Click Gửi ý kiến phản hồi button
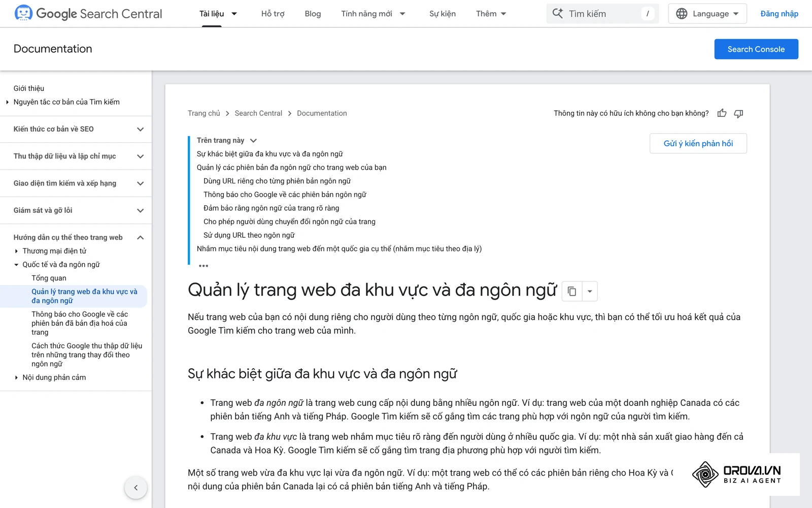This screenshot has width=812, height=508. pyautogui.click(x=698, y=143)
